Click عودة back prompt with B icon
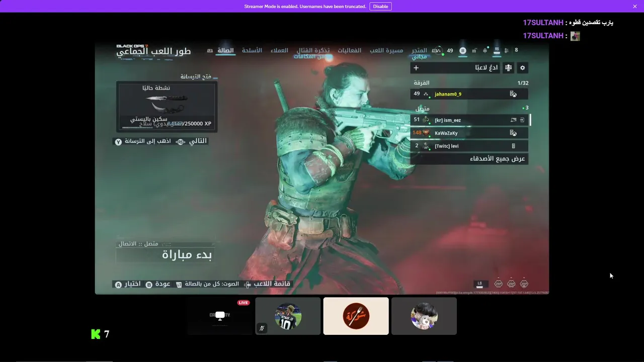 coord(158,285)
